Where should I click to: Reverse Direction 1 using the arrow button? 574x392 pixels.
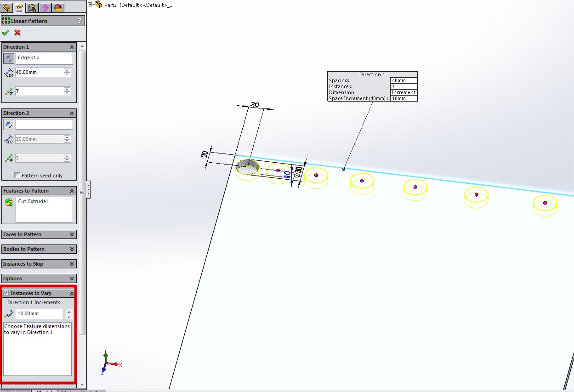9,58
